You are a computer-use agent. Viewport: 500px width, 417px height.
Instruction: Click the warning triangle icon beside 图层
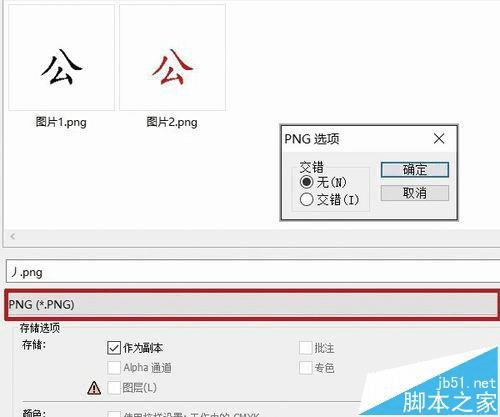point(94,388)
